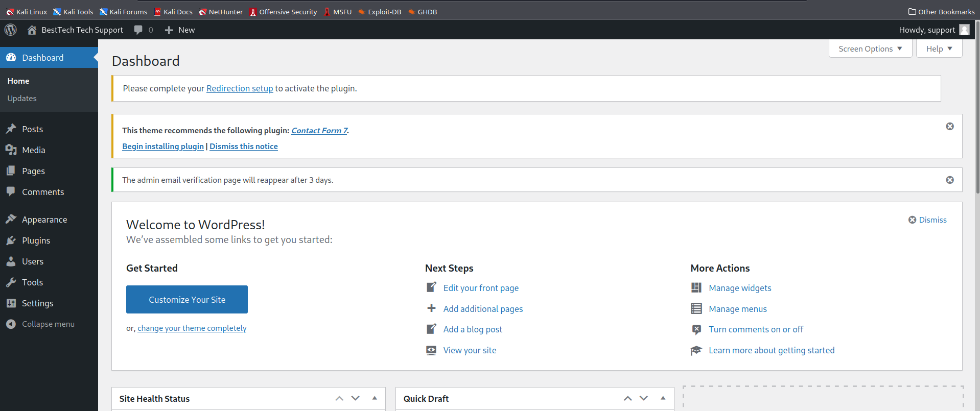This screenshot has width=980, height=411.
Task: Open the NetHunter bookmark
Action: (221, 12)
